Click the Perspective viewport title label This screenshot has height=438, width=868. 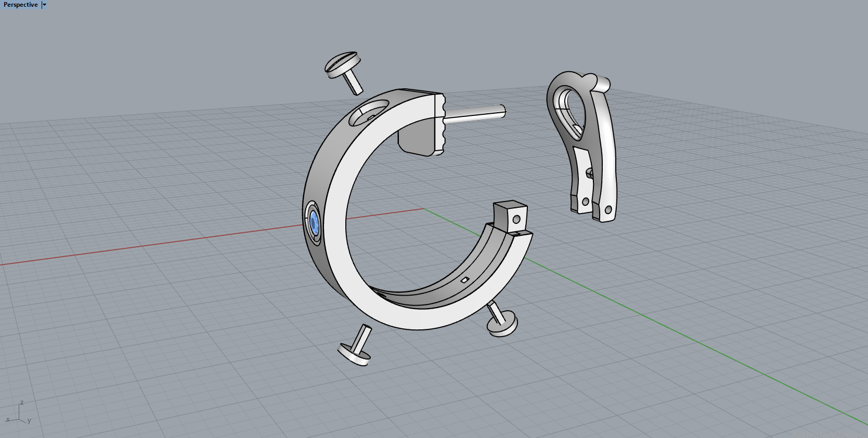(x=21, y=5)
